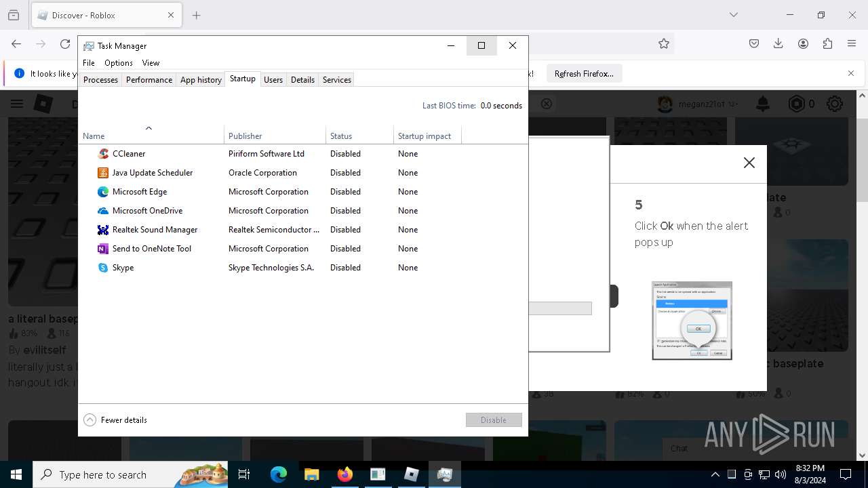The height and width of the screenshot is (488, 868).
Task: Select the CCleaner startup entry icon
Action: tap(103, 154)
